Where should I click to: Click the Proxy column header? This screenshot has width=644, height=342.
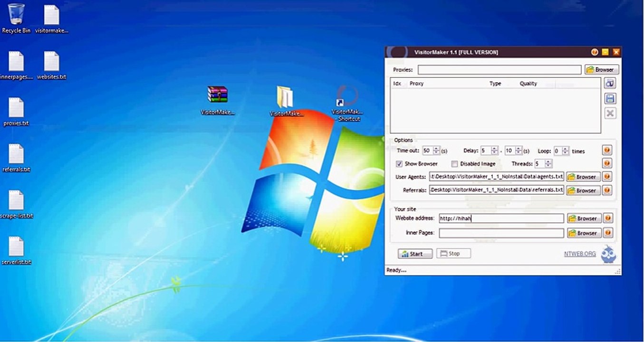click(x=417, y=84)
